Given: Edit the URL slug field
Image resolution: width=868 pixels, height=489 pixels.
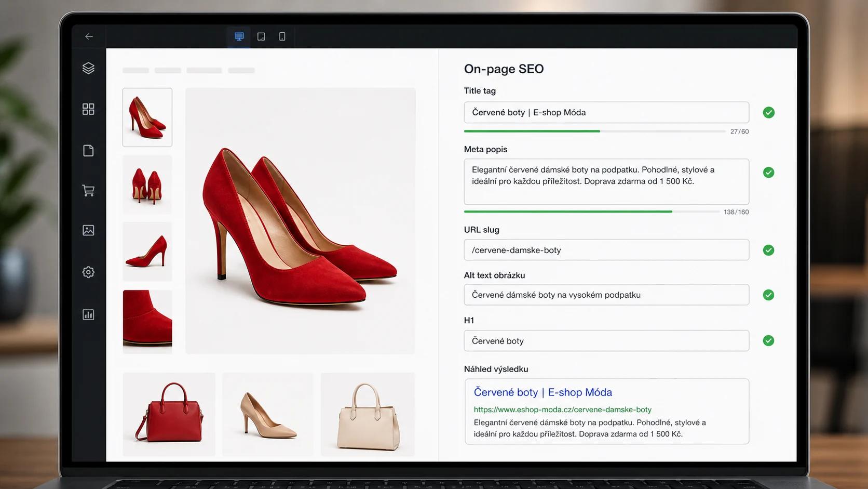Looking at the screenshot, I should click(x=606, y=250).
